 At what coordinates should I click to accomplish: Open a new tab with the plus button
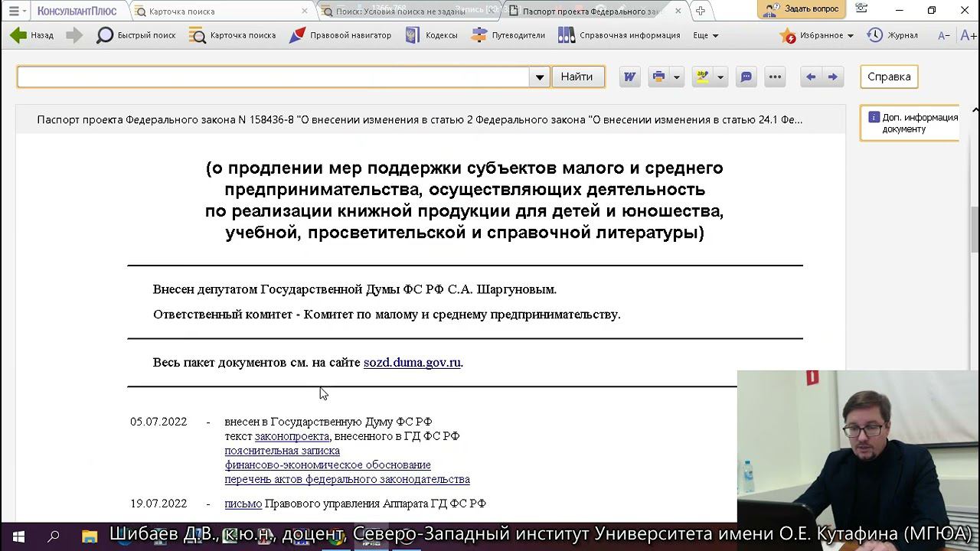pyautogui.click(x=700, y=11)
